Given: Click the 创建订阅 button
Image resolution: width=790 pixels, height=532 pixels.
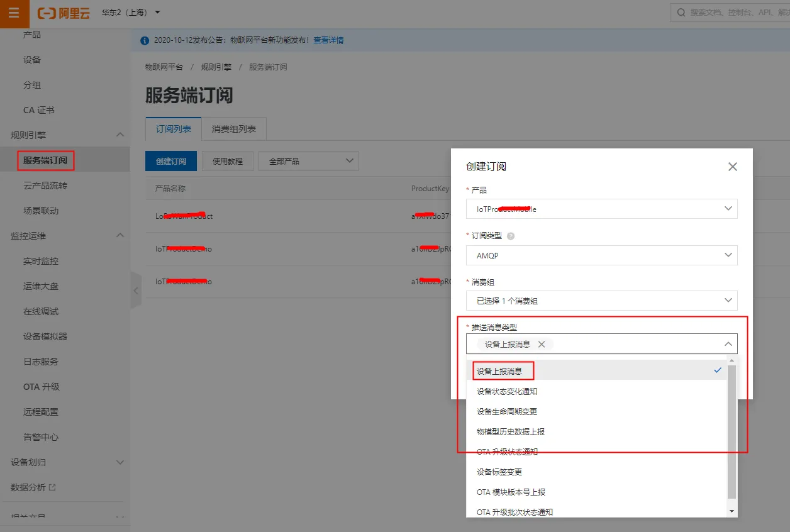Looking at the screenshot, I should pyautogui.click(x=171, y=161).
